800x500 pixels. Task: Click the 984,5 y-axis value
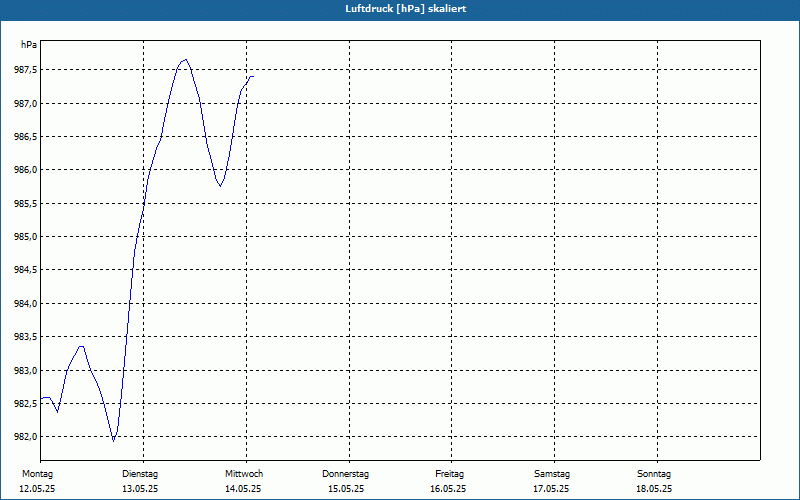pyautogui.click(x=25, y=270)
